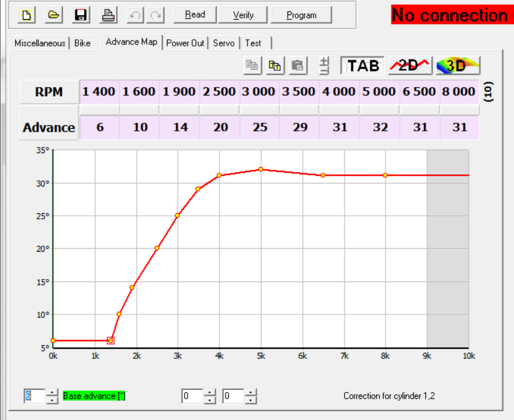Click the curve point at 6.5k RPM

(323, 175)
